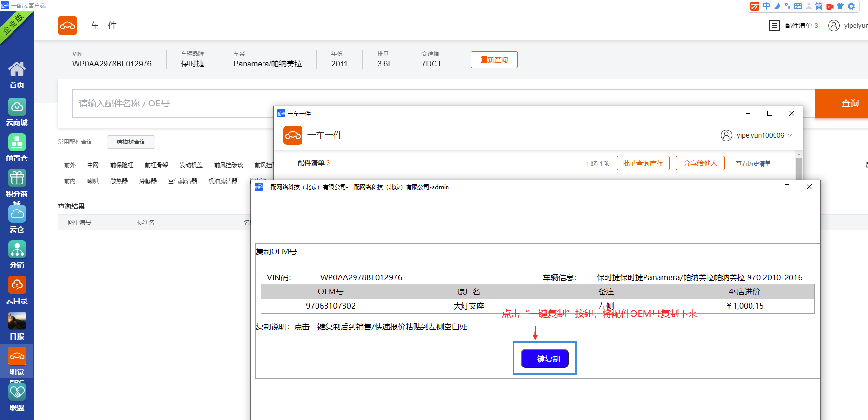Image resolution: width=868 pixels, height=420 pixels.
Task: Toggle Chinese input mode 中 icon
Action: tap(766, 6)
